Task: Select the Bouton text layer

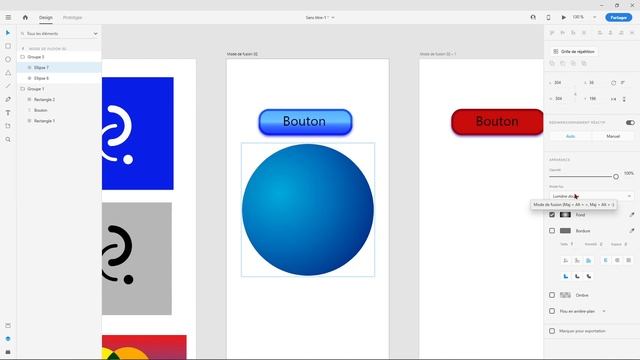Action: click(59, 110)
